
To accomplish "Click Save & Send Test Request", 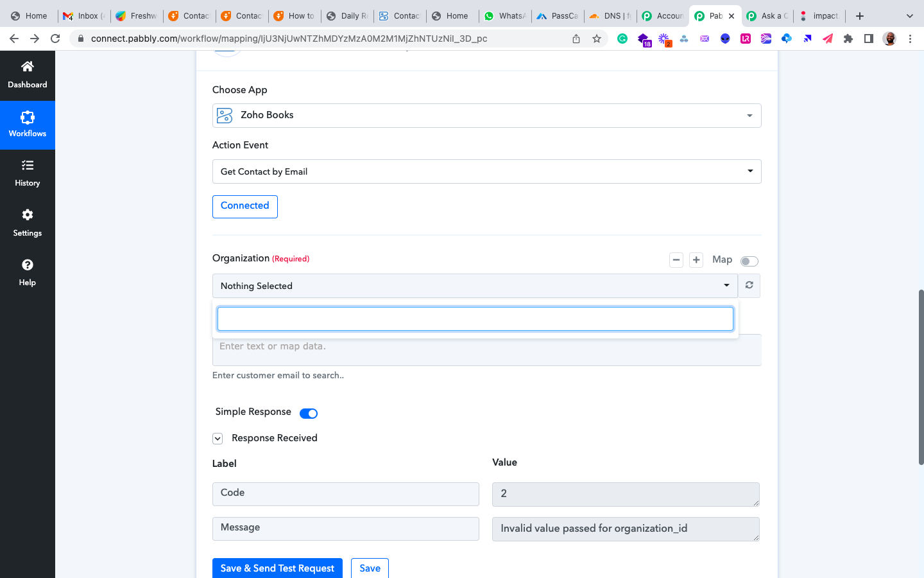I will [277, 568].
